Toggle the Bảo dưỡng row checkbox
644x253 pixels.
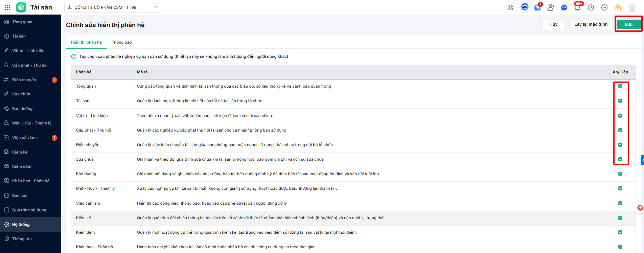(x=620, y=174)
